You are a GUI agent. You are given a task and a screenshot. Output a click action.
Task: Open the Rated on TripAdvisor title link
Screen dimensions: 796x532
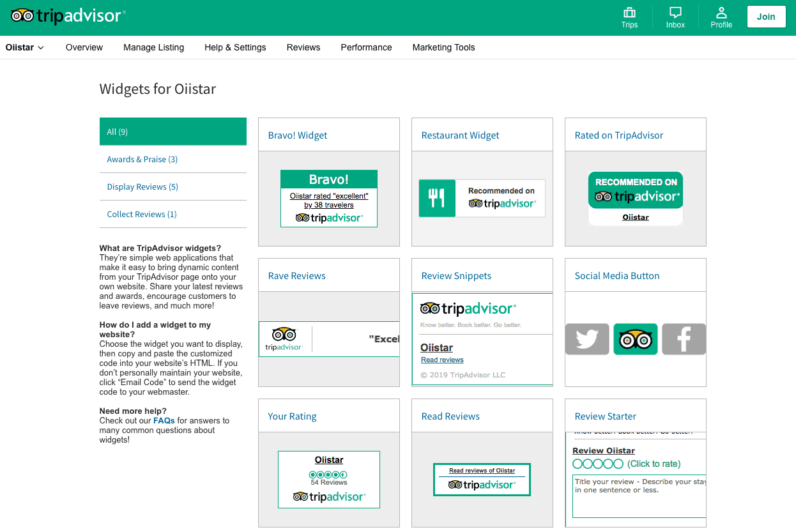click(x=619, y=135)
